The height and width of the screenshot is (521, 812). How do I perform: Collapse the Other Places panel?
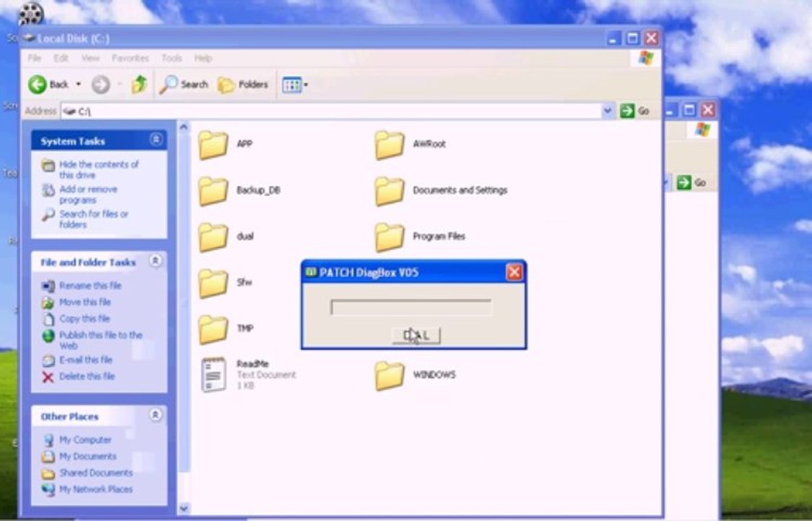155,415
